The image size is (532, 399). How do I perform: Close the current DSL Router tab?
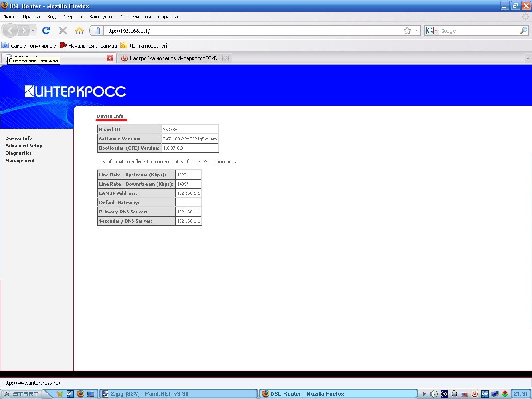tap(110, 58)
